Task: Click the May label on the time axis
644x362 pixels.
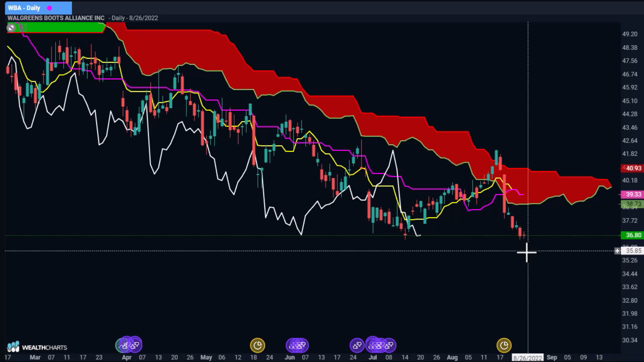Action: (x=206, y=357)
